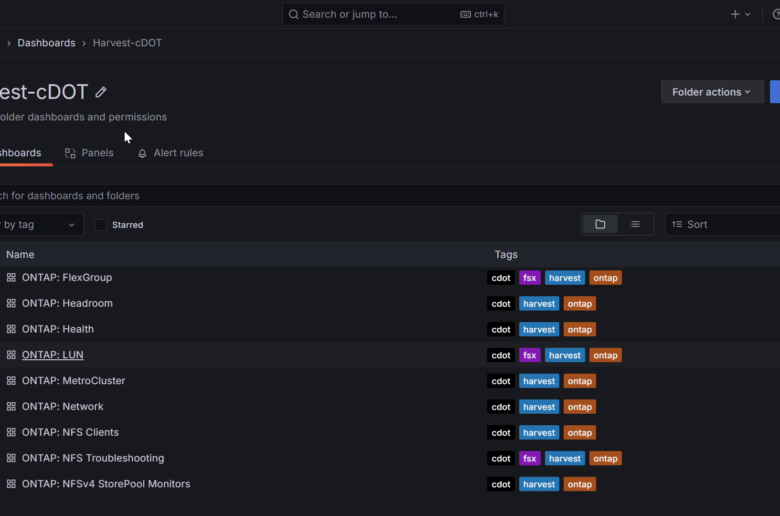This screenshot has width=780, height=516.
Task: Click the dashboard icon for ONTAP: Network
Action: click(11, 407)
